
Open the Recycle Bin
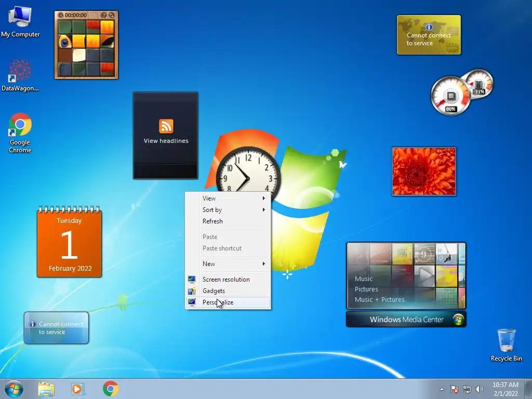coord(506,345)
